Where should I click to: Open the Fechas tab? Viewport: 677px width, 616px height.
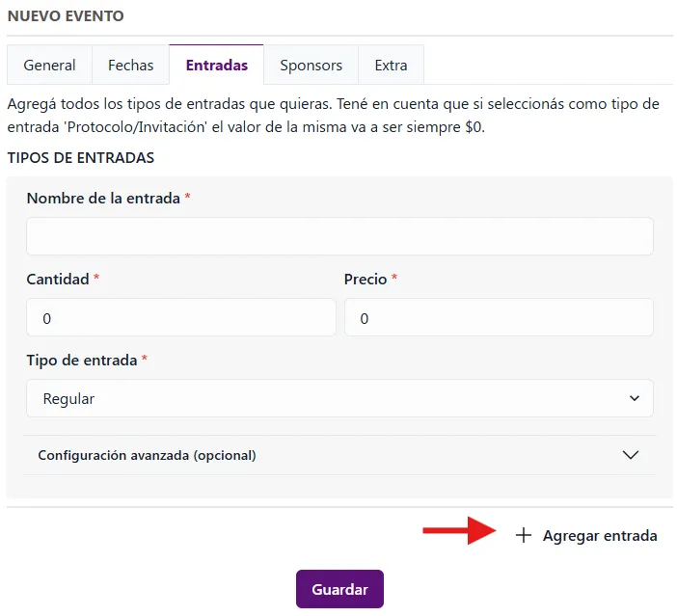[130, 65]
